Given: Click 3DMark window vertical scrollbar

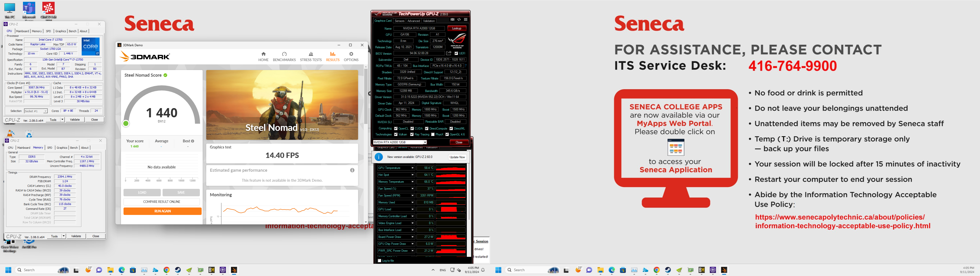Looking at the screenshot, I should [366, 144].
